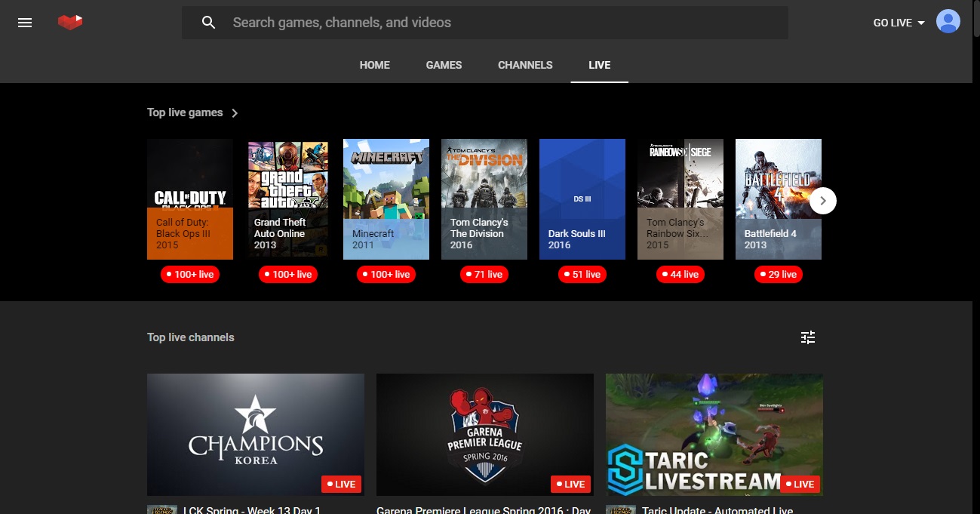Open the Battlefield 4 game card
Screen dimensions: 980x514
click(779, 199)
